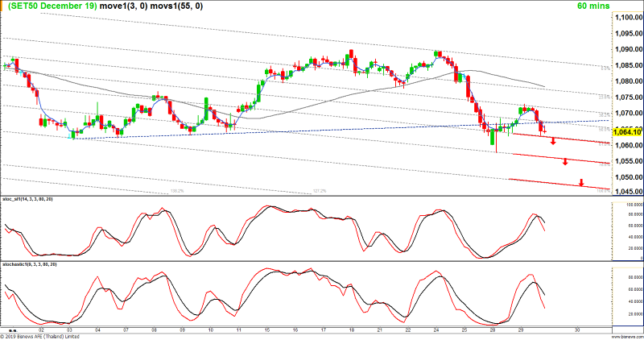Click the yellow 1,064.10 current price tag

point(626,131)
